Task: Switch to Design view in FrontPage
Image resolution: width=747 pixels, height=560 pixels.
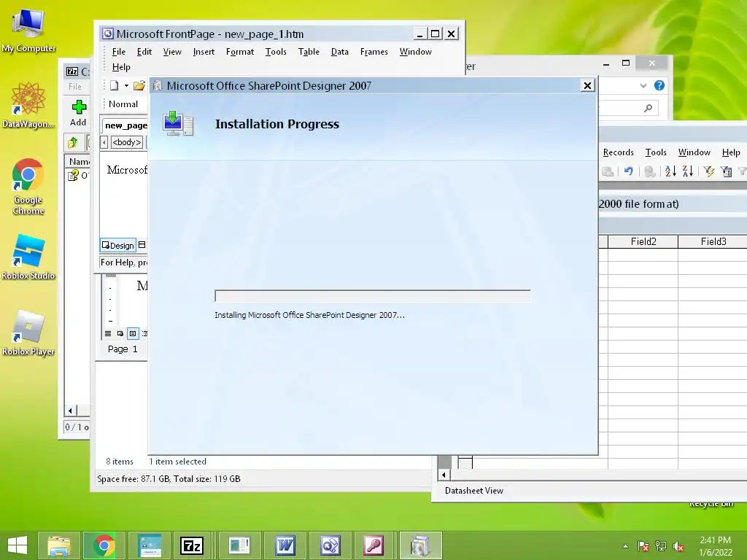Action: point(118,245)
